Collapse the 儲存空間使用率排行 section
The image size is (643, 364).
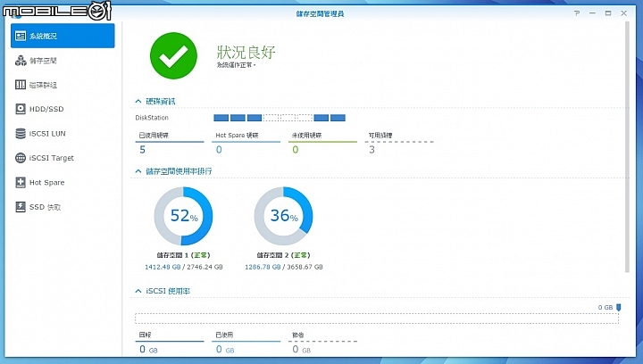click(x=138, y=171)
